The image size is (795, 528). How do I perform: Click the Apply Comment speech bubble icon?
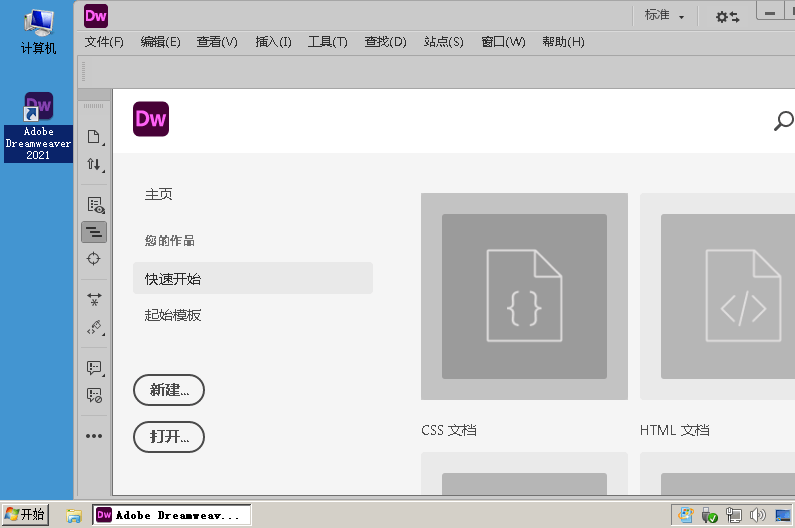[94, 367]
